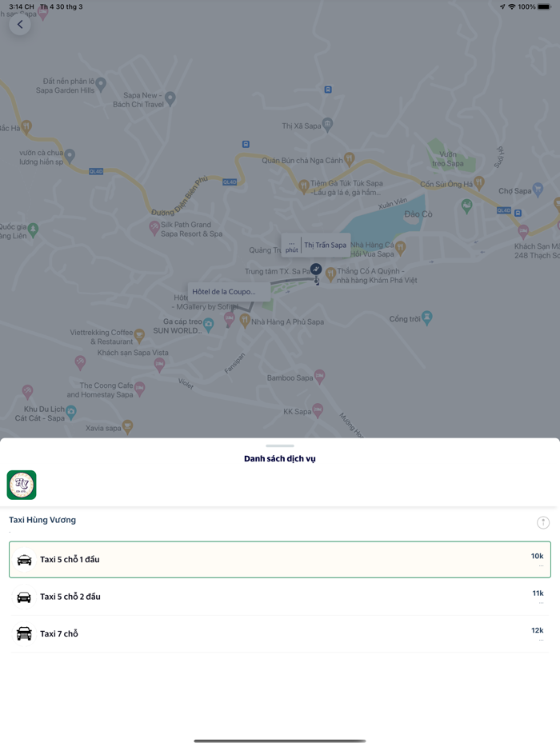The width and height of the screenshot is (560, 747).
Task: Tap the back arrow at top left
Action: pyautogui.click(x=19, y=24)
